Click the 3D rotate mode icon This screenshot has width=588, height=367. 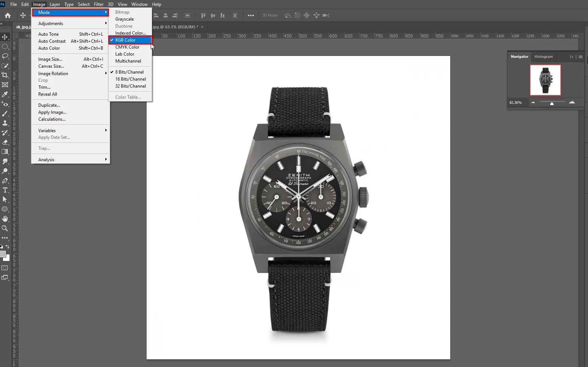click(288, 15)
